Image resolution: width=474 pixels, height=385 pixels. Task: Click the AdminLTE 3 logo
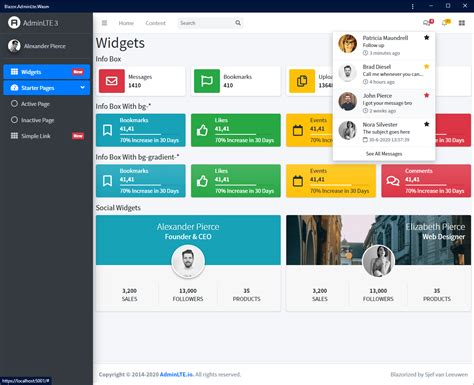coord(33,23)
